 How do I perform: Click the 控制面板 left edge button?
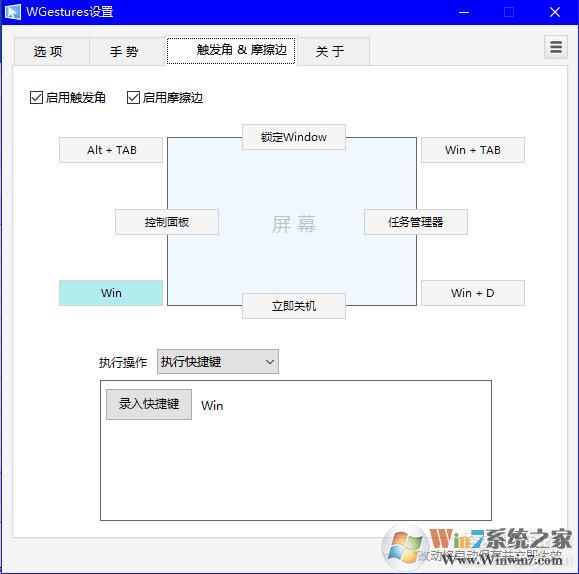(167, 222)
